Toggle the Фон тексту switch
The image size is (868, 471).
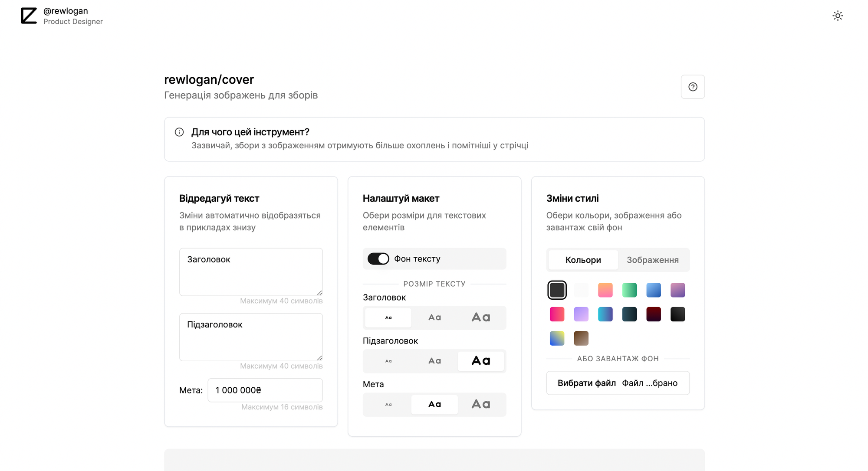378,259
